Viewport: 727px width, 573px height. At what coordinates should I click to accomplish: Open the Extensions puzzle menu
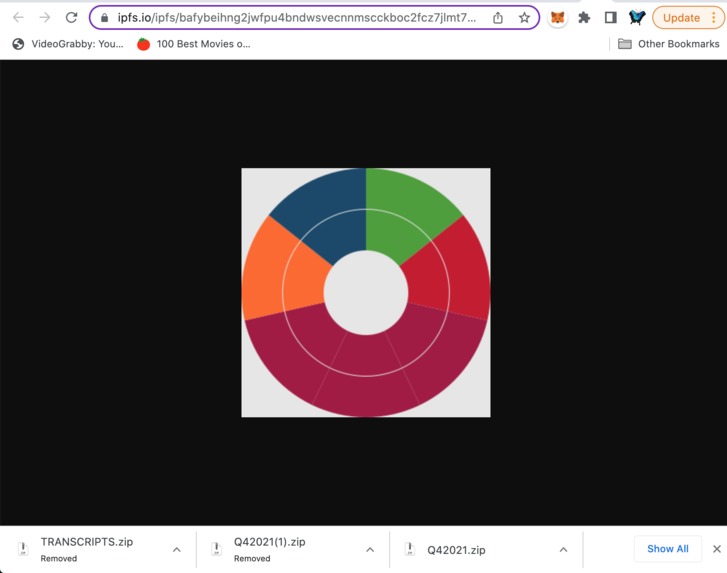pos(584,18)
